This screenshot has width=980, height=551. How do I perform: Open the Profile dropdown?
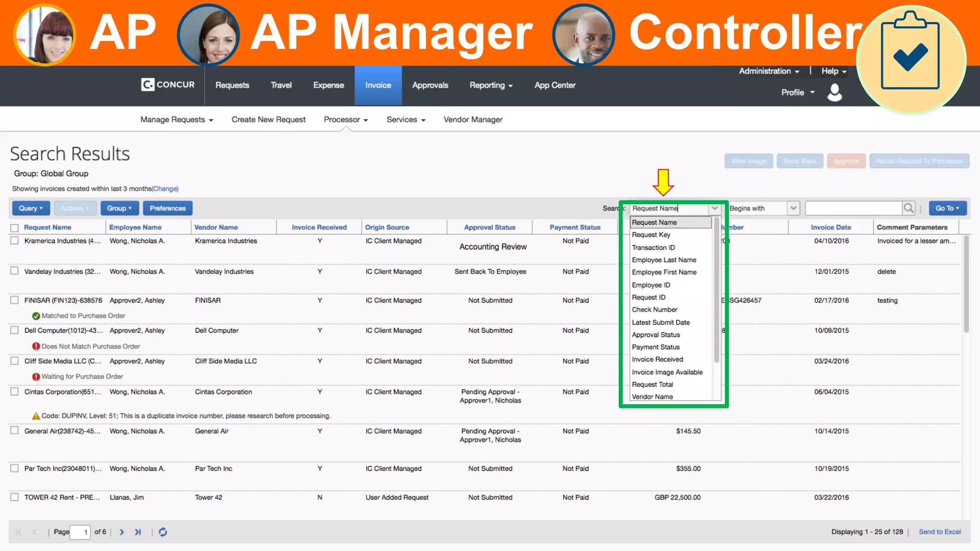[x=798, y=92]
